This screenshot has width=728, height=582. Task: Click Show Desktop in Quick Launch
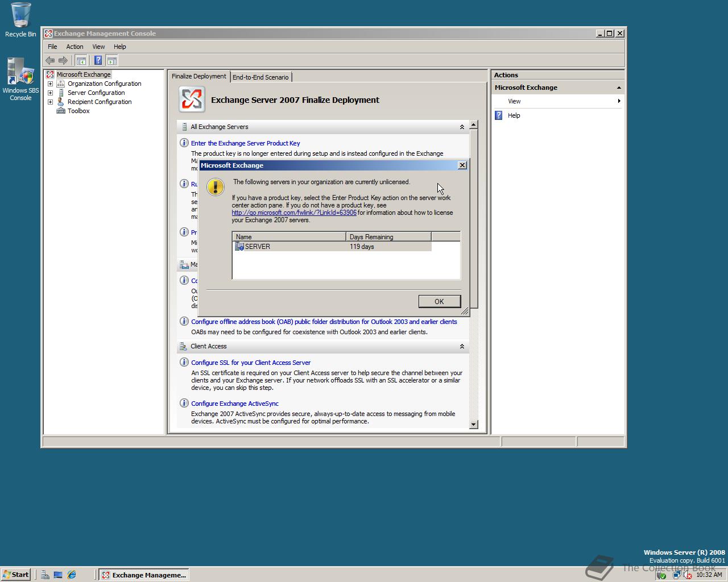click(58, 575)
